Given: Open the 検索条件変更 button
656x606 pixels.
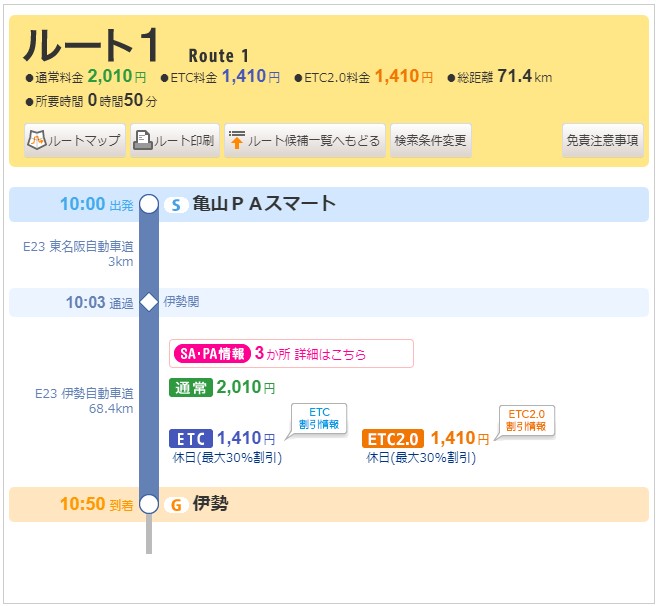Looking at the screenshot, I should tap(430, 141).
